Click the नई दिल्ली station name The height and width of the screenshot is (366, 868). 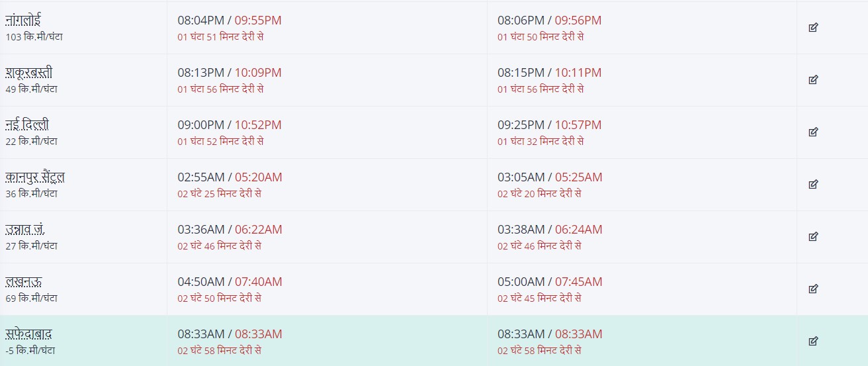coord(27,125)
